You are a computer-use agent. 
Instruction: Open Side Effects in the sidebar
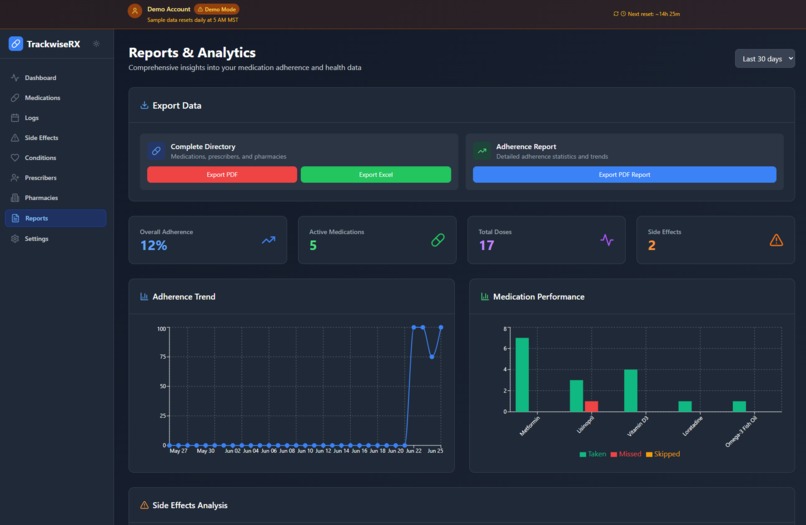pos(56,138)
